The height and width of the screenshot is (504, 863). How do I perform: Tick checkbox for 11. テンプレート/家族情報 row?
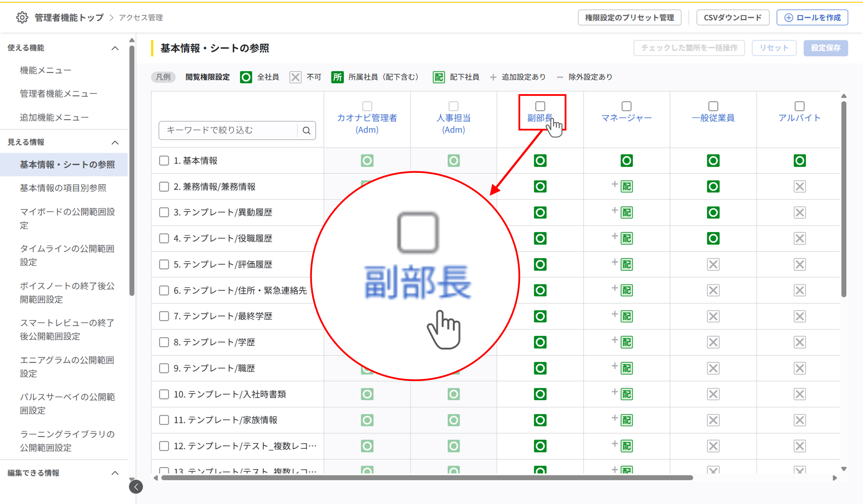(164, 420)
